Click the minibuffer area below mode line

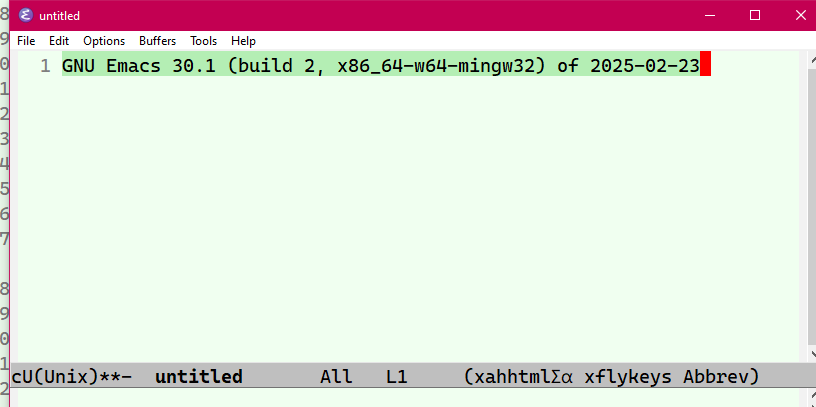[x=411, y=398]
